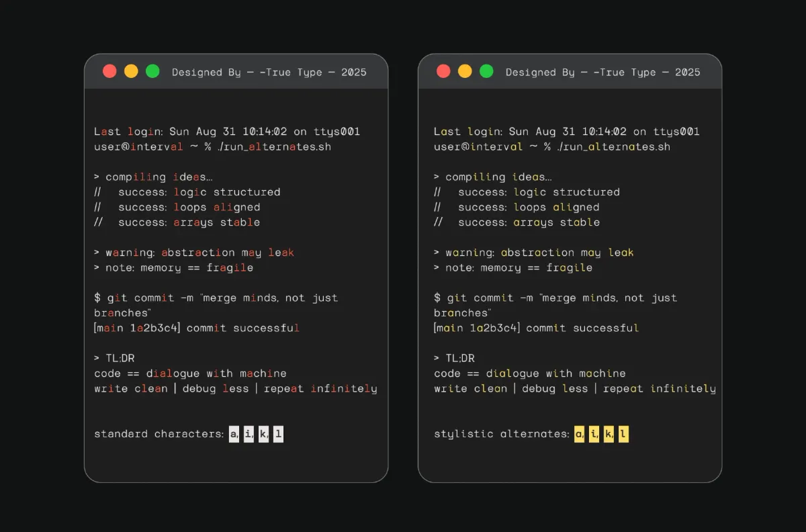This screenshot has width=806, height=532.
Task: Click 'write clean | debug less' line in standard characters terminal
Action: click(236, 389)
